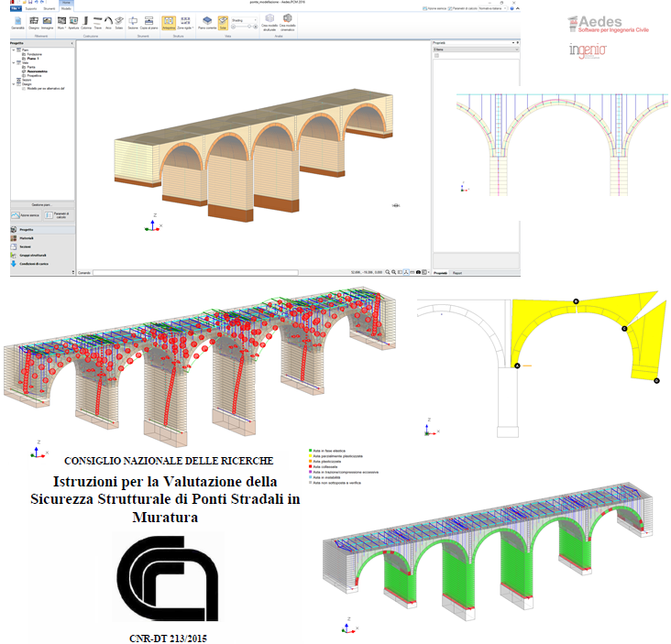This screenshot has height=644, width=671.
Task: Open the Generalità tool in the ribbon
Action: tap(17, 23)
